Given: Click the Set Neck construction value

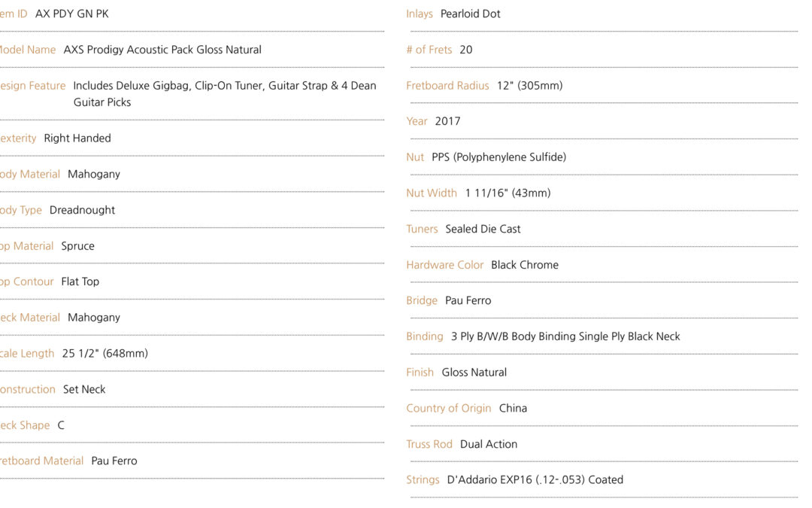Looking at the screenshot, I should (84, 389).
